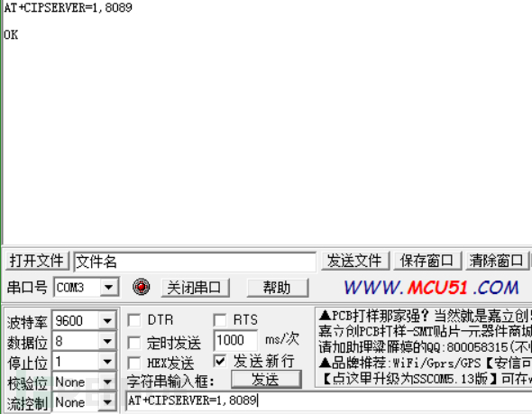Expand the 数据位 data bits dropdown

pos(107,341)
